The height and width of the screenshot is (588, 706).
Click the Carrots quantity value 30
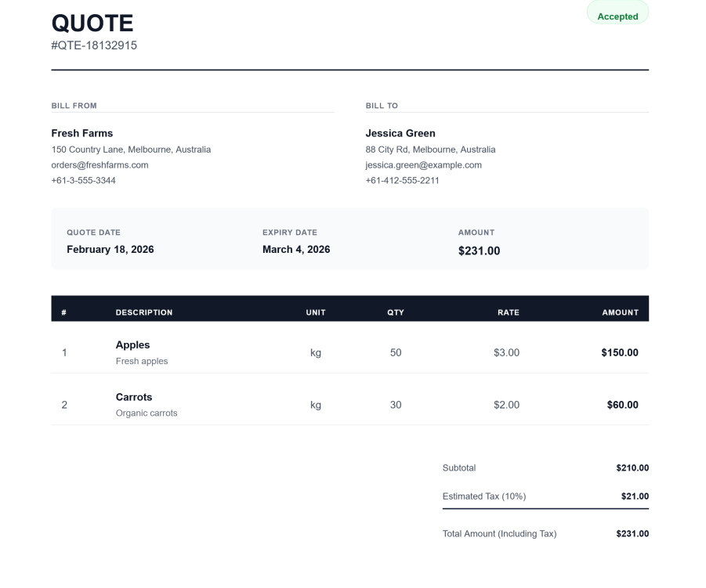(x=396, y=406)
